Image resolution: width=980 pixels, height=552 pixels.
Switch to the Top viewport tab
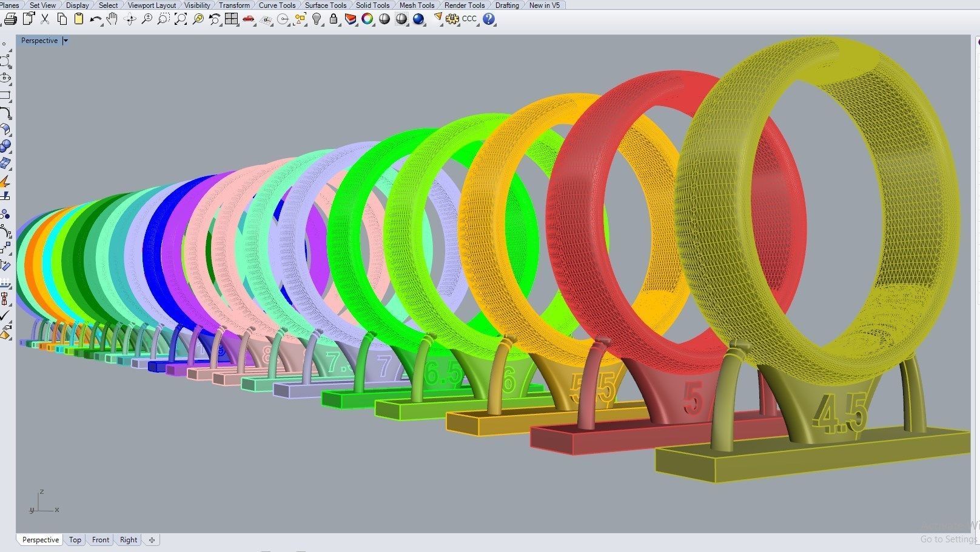tap(75, 540)
